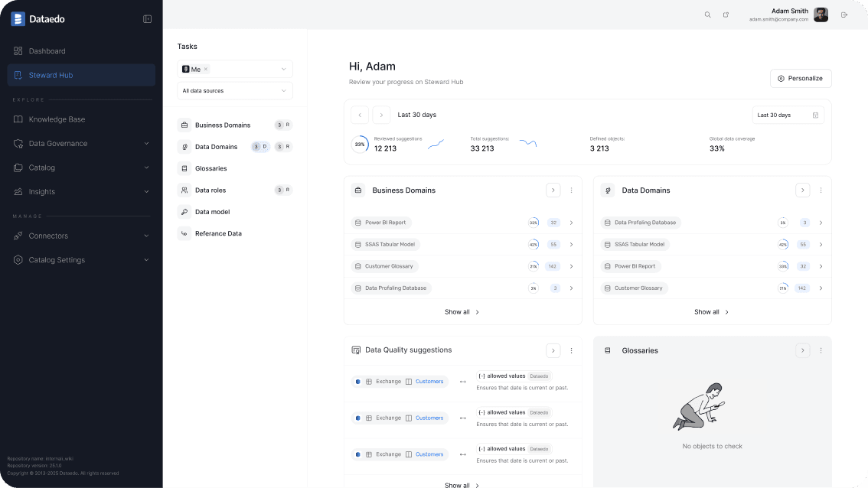Open the Customers link in Data Quality suggestions
The image size is (868, 488).
429,381
